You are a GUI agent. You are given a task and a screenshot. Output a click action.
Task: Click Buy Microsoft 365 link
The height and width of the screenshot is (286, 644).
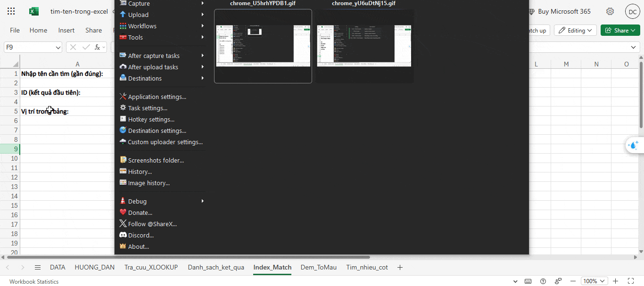pos(559,11)
